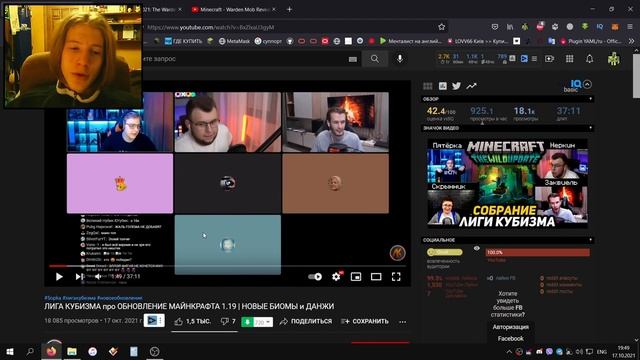Click the Авторизация button
This screenshot has height=360, width=640.
coord(510,327)
